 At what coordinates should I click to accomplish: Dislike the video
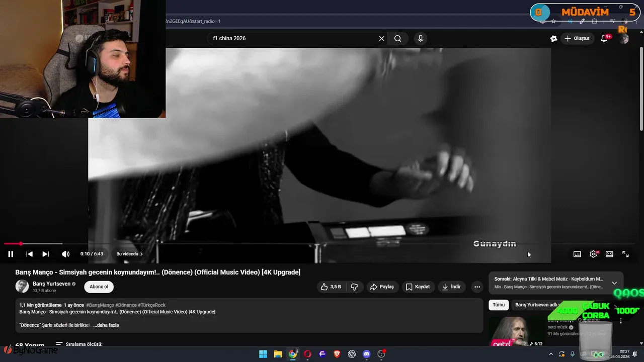point(354,287)
